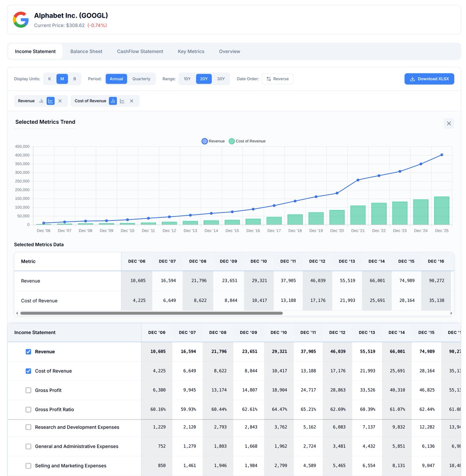The height and width of the screenshot is (476, 466).
Task: Click the Dec '25 cost of revenue bar
Action: click(442, 211)
